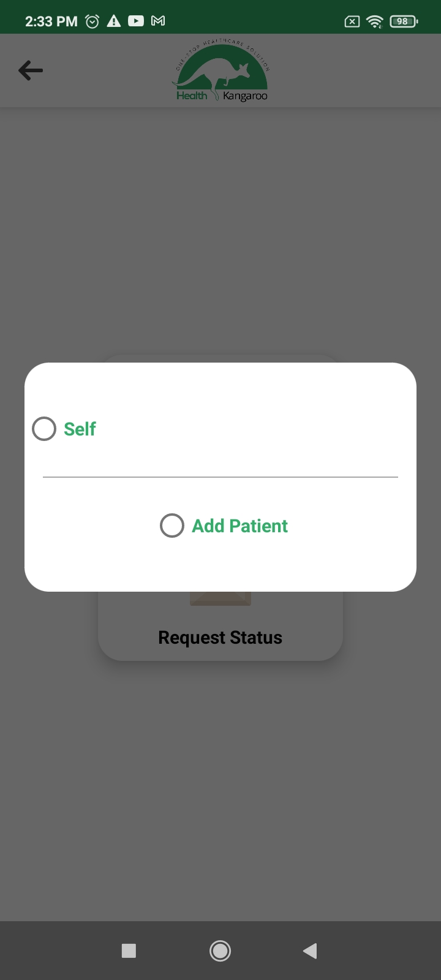
Task: Tap the YouTube notification icon
Action: coord(136,21)
